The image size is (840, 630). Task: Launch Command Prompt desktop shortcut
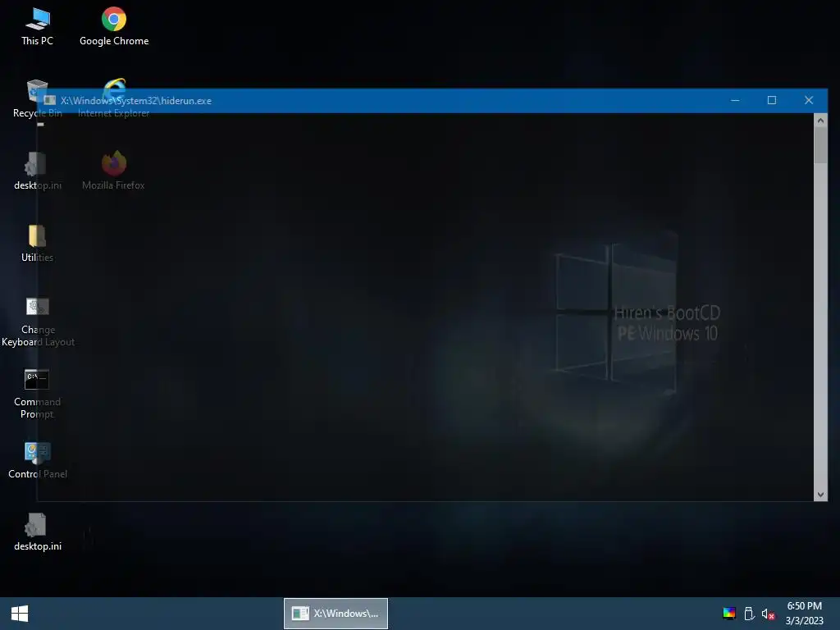click(37, 394)
